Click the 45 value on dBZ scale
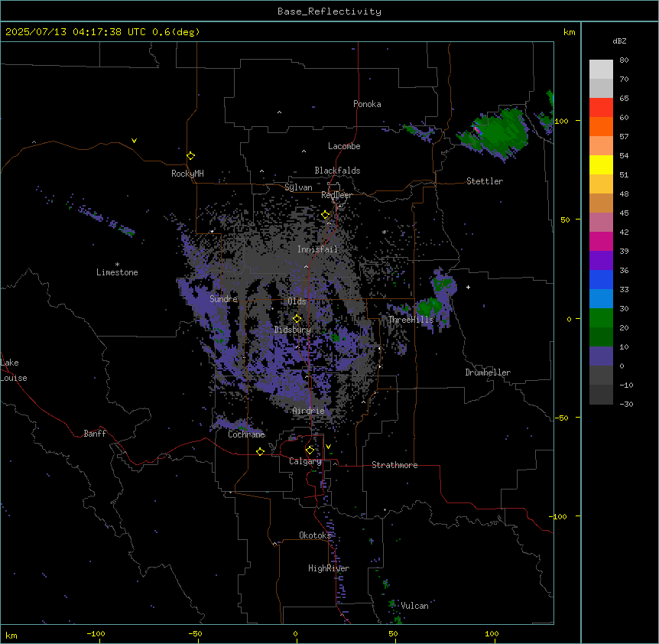 pyautogui.click(x=624, y=213)
